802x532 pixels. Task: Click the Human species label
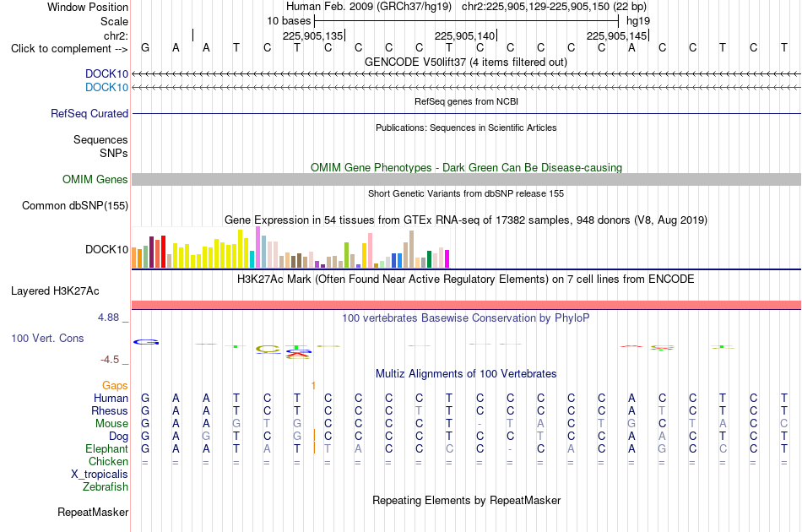(111, 398)
